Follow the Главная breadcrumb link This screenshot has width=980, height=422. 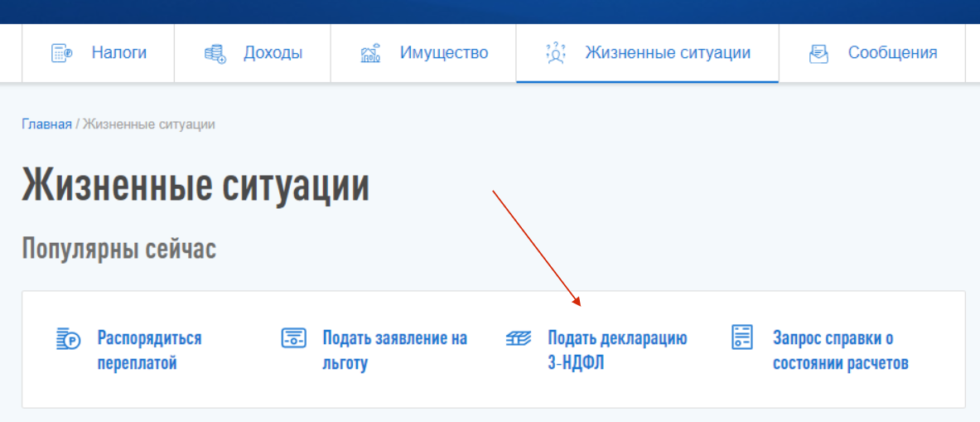(x=47, y=124)
